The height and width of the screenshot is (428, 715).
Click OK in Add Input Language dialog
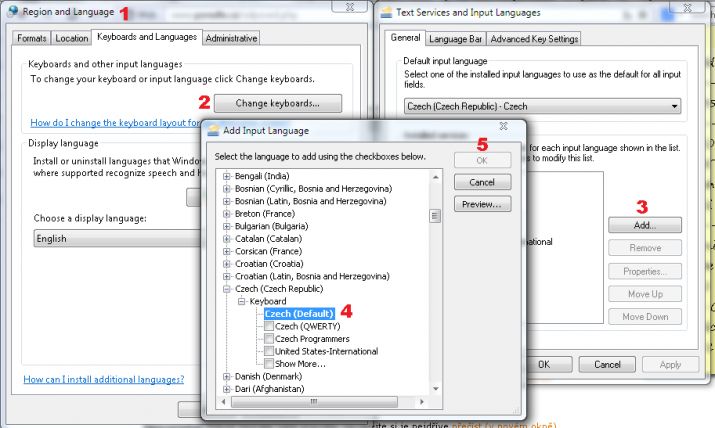(x=482, y=160)
